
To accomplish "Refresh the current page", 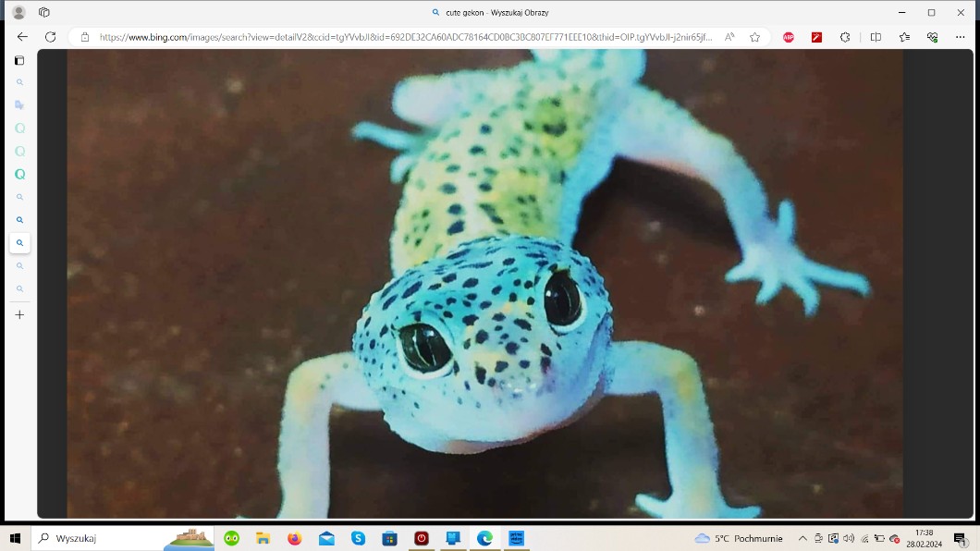I will [51, 37].
